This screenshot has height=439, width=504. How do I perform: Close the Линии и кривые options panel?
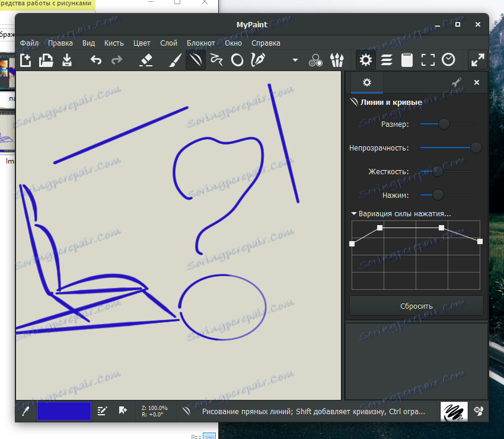coord(476,82)
